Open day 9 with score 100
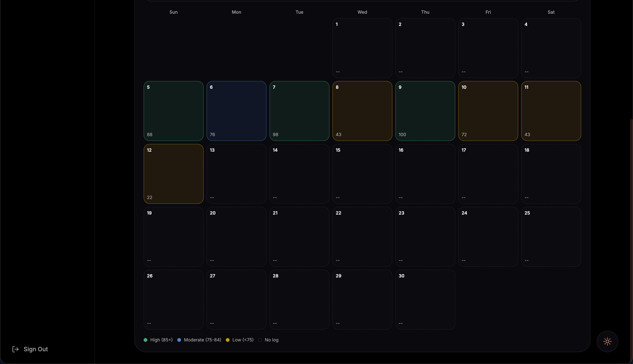 click(x=425, y=111)
